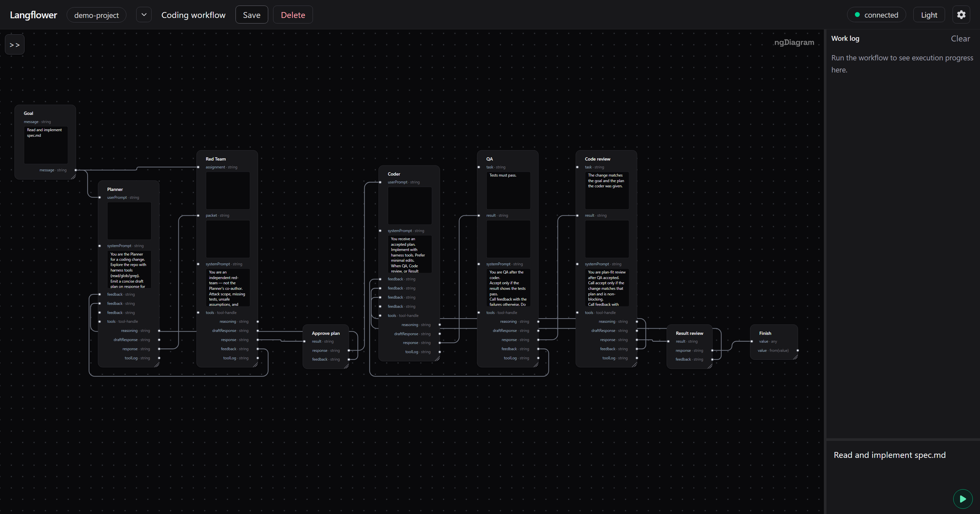The image size is (980, 514).
Task: Click the demo-project selector
Action: point(96,15)
